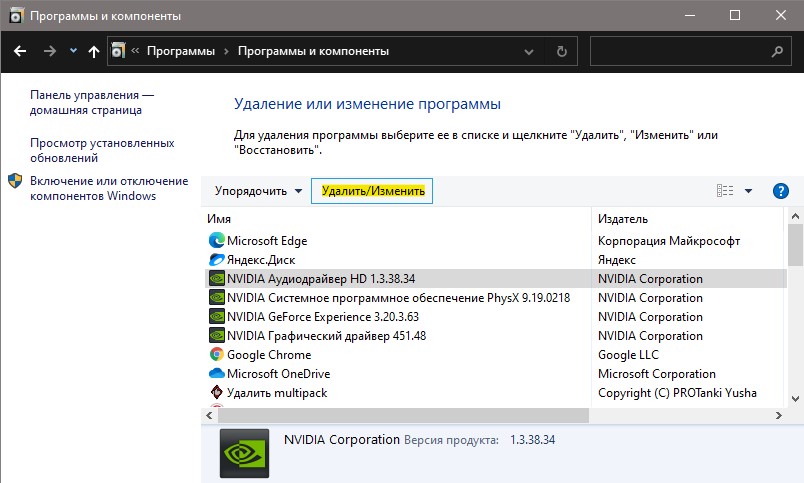Select Удалить multipack program name

click(277, 393)
